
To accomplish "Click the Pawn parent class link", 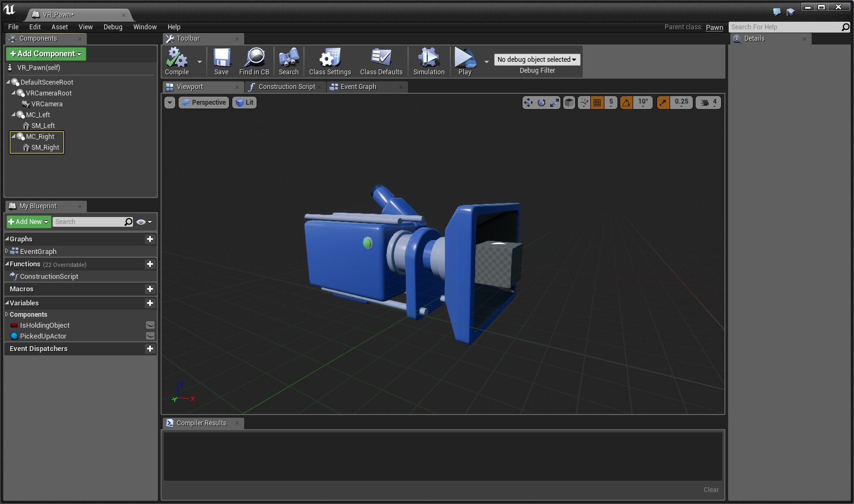I will 714,27.
